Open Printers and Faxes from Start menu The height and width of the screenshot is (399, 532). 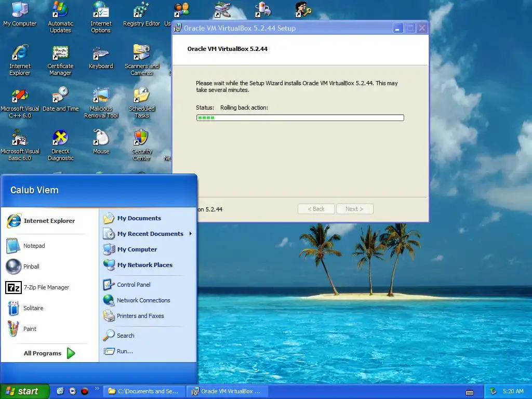148,316
